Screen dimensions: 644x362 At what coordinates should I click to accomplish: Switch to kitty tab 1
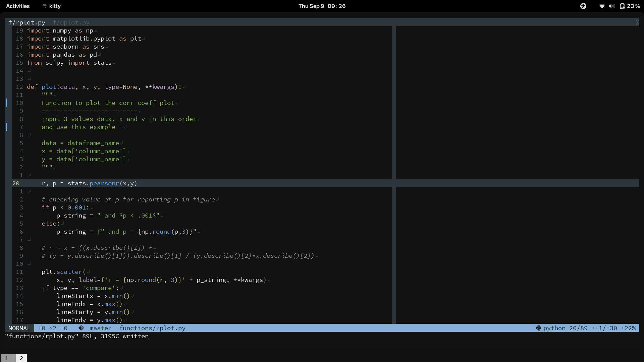point(7,358)
